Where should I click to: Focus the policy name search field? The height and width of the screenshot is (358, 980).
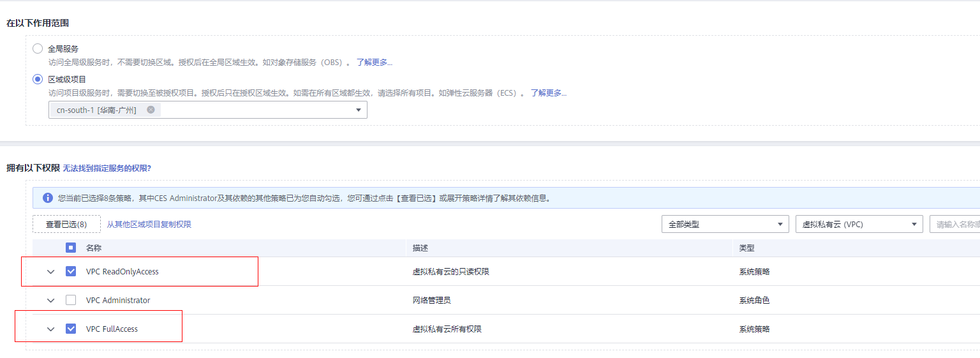point(954,224)
